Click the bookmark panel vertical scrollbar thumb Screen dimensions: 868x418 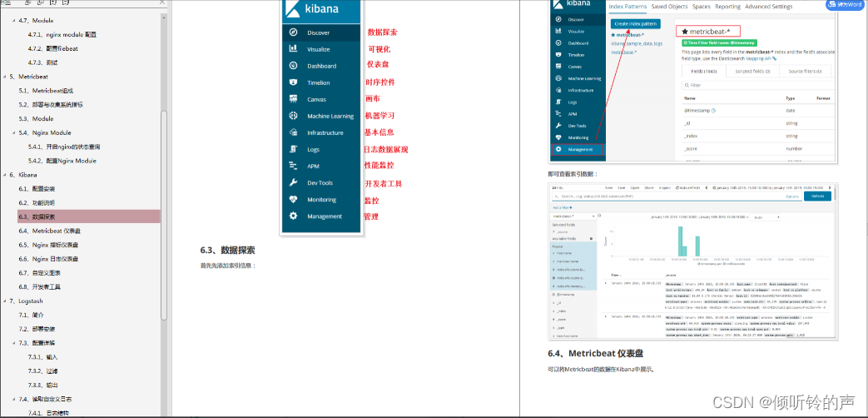click(164, 215)
